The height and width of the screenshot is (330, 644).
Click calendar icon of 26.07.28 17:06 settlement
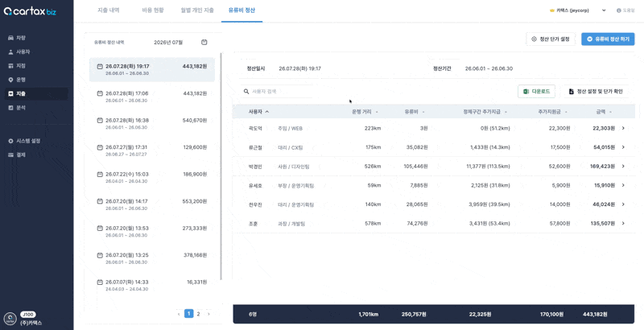point(99,93)
